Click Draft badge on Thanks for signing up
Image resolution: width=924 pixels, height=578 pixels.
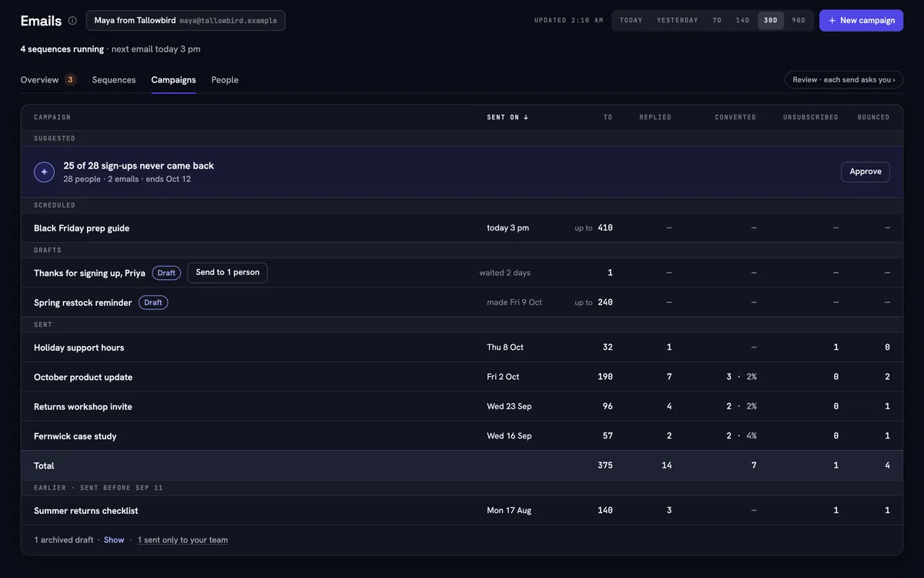click(166, 273)
